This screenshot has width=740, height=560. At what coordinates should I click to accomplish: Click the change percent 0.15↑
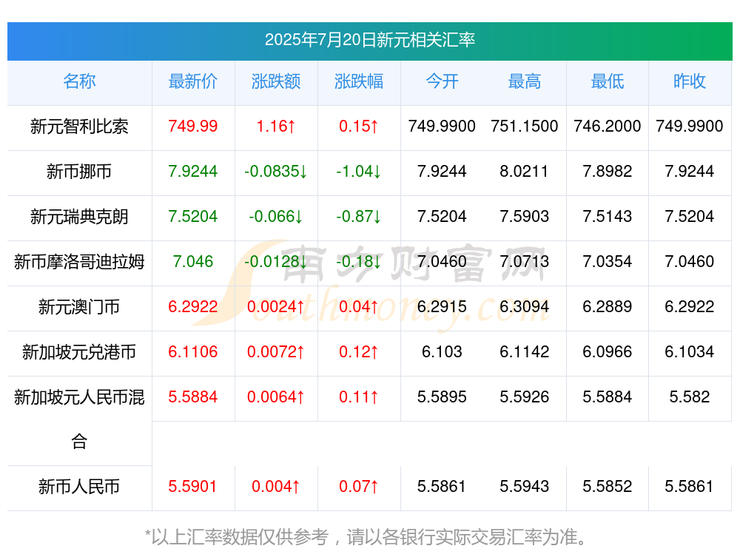click(x=359, y=126)
